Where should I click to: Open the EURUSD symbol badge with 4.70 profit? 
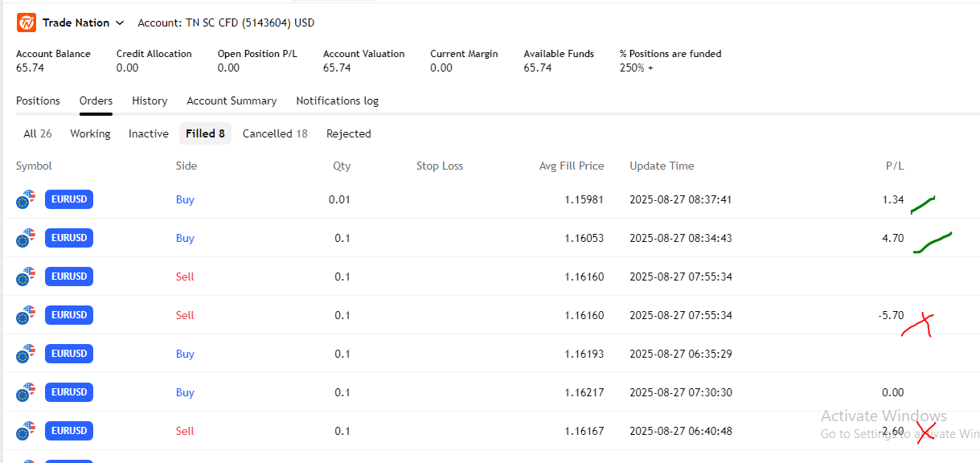(69, 238)
